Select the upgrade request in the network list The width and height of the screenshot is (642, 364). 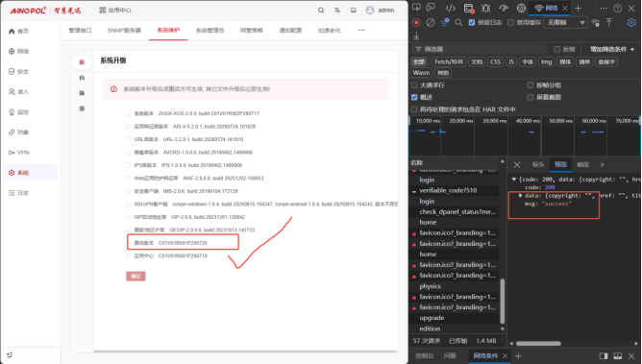pos(455,318)
